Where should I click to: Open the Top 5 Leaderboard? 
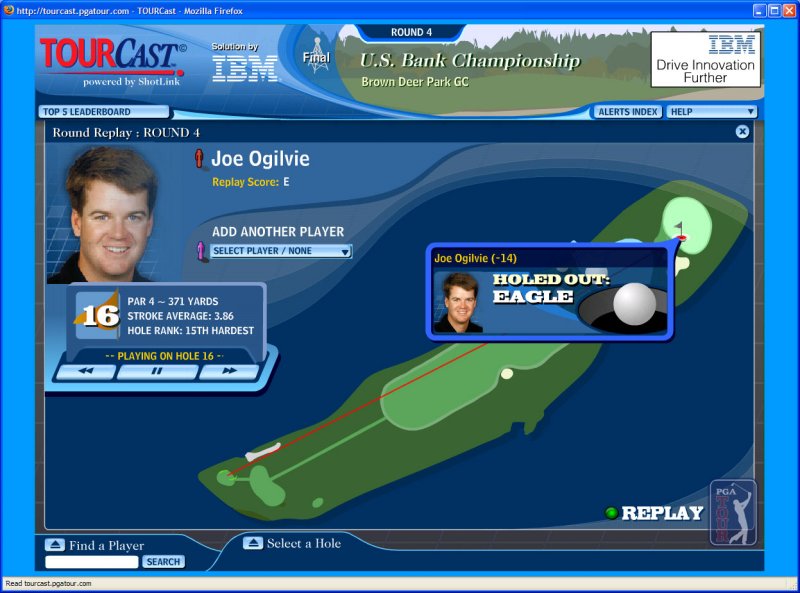tap(104, 112)
